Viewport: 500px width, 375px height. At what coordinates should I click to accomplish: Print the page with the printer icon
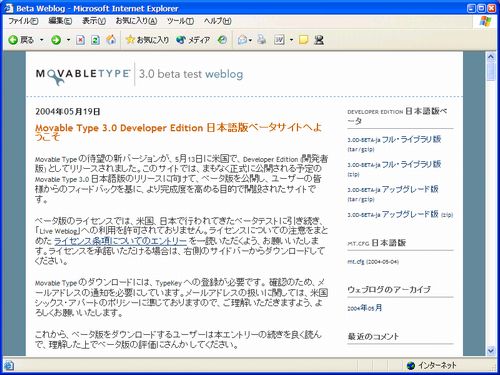[x=262, y=40]
